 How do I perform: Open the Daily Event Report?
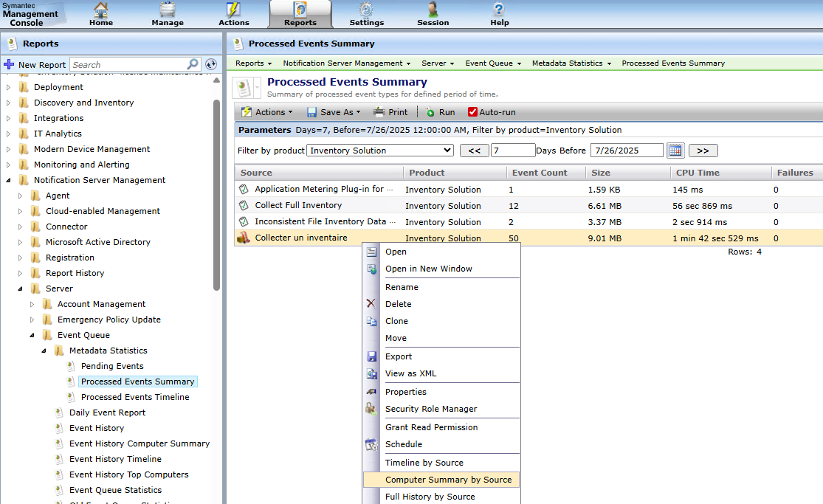pyautogui.click(x=107, y=412)
